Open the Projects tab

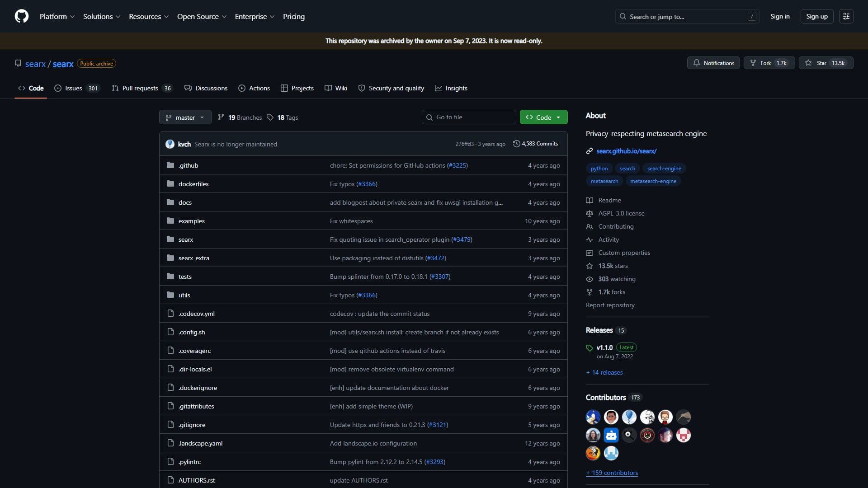point(297,88)
